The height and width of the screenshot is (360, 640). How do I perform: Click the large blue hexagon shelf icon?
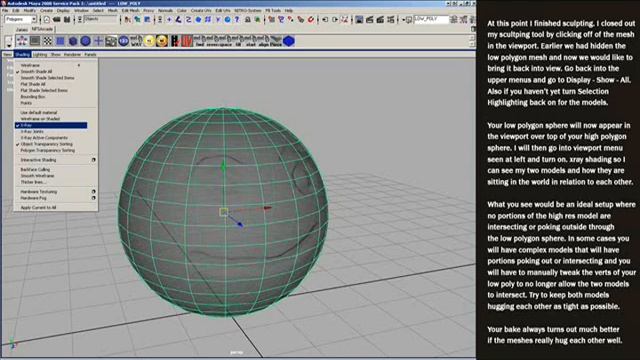pos(289,41)
